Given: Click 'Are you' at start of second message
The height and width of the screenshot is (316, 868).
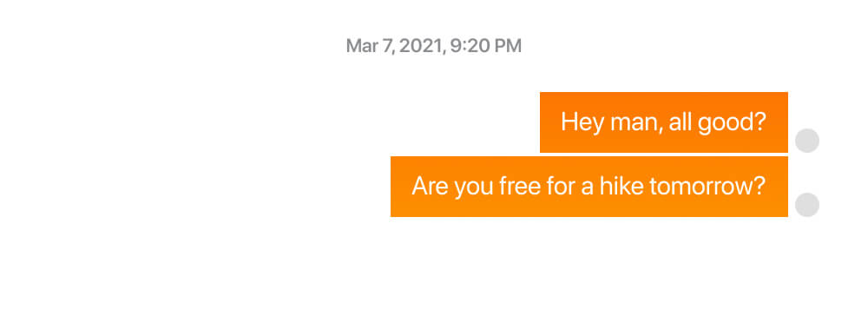Looking at the screenshot, I should 452,187.
